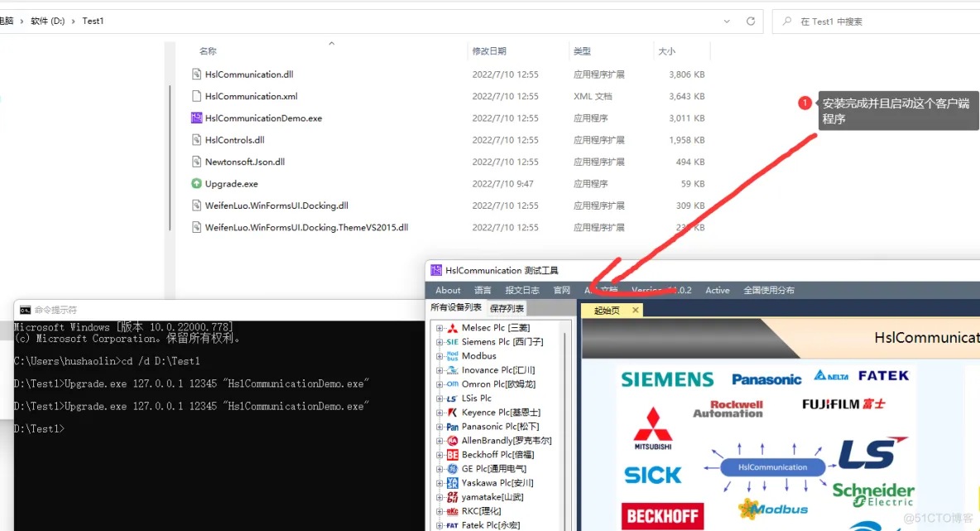Click the HslCommunication.dll file icon

coord(196,75)
